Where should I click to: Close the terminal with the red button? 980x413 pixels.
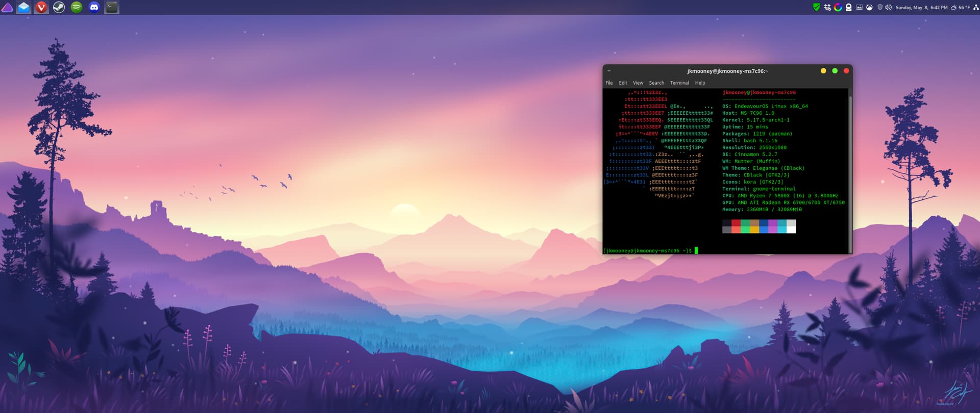(846, 71)
